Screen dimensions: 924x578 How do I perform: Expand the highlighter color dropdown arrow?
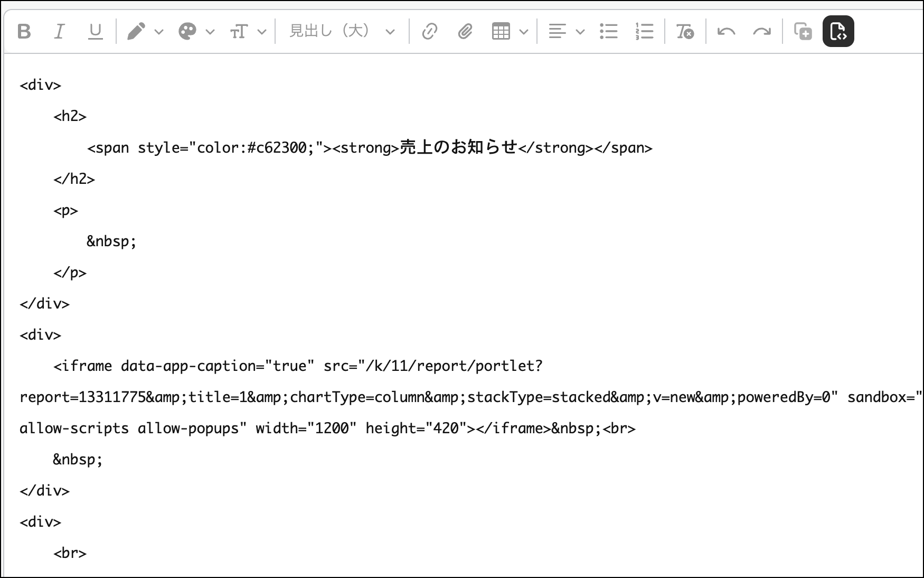[159, 32]
